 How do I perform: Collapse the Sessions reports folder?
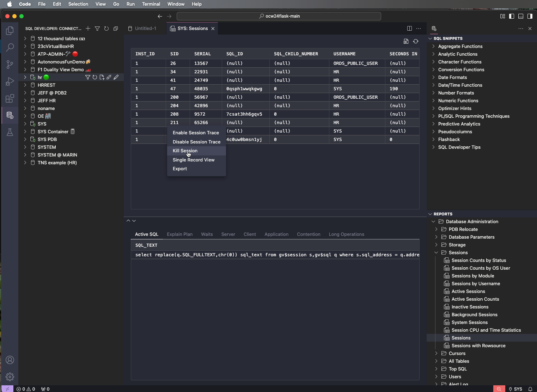[x=436, y=252]
